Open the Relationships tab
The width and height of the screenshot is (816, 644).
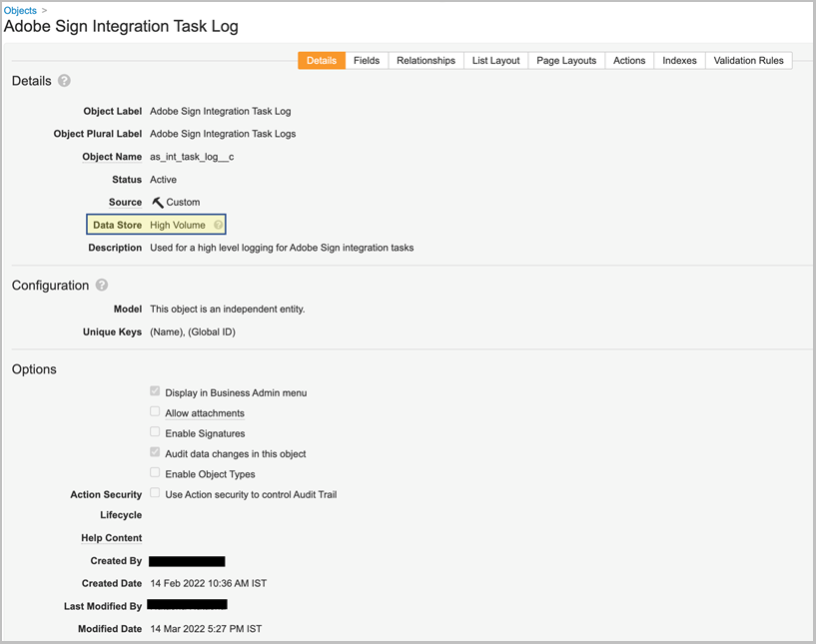pos(425,60)
